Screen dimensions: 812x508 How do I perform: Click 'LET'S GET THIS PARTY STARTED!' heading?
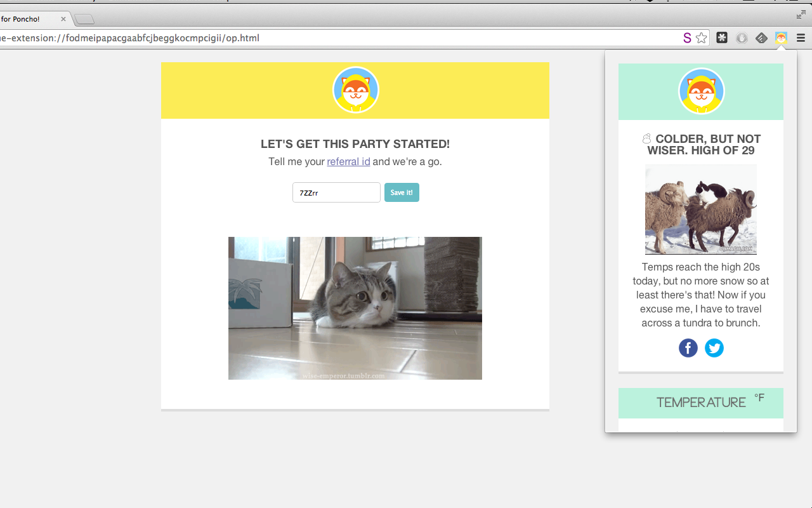click(x=355, y=144)
